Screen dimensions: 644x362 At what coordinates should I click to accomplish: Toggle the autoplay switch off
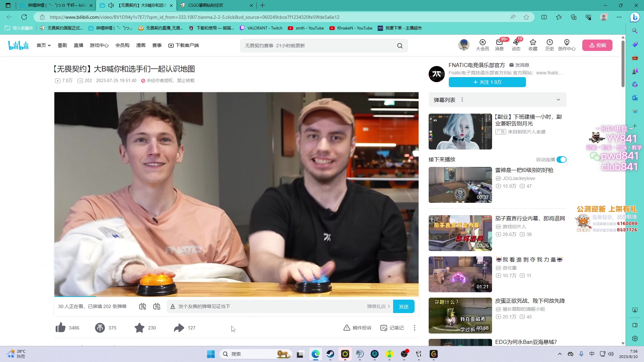coord(561,160)
